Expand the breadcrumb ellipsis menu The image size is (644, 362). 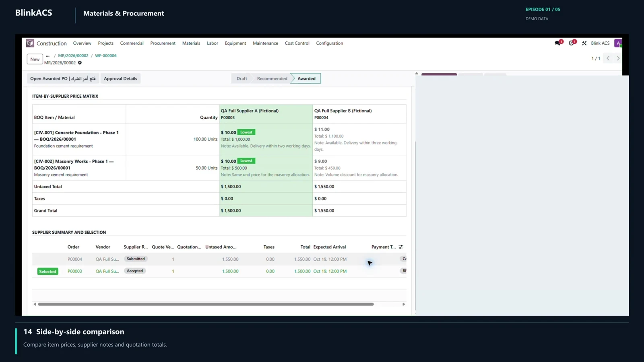47,56
